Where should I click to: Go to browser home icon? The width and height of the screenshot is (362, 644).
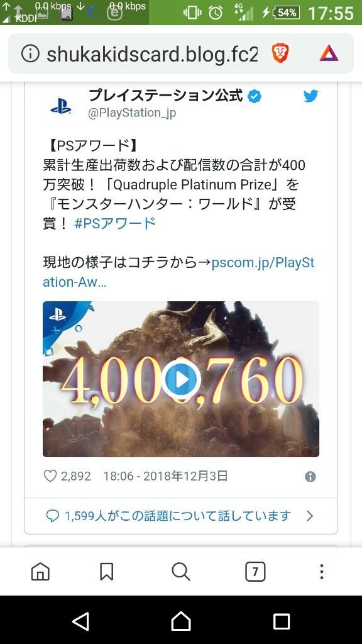[40, 571]
